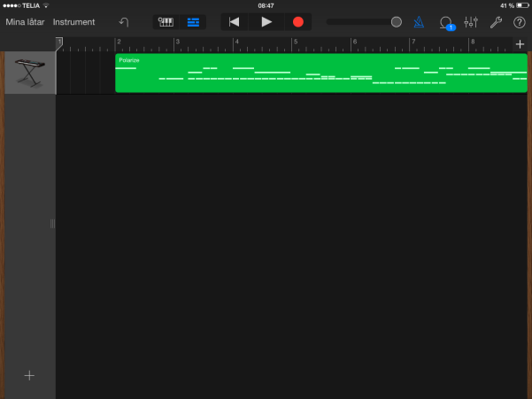
Task: Tap the clock showing 08:47
Action: point(266,6)
